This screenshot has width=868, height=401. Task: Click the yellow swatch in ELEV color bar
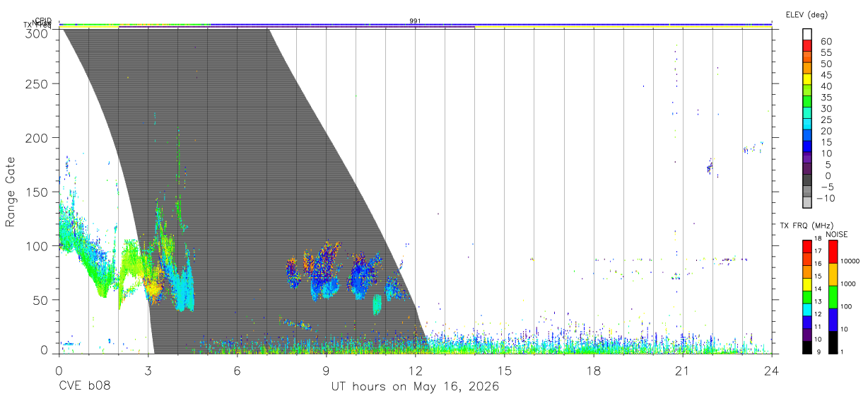[x=808, y=80]
